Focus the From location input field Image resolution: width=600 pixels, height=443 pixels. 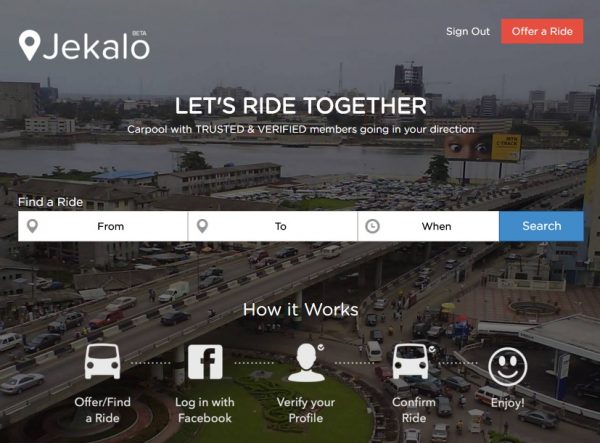103,226
